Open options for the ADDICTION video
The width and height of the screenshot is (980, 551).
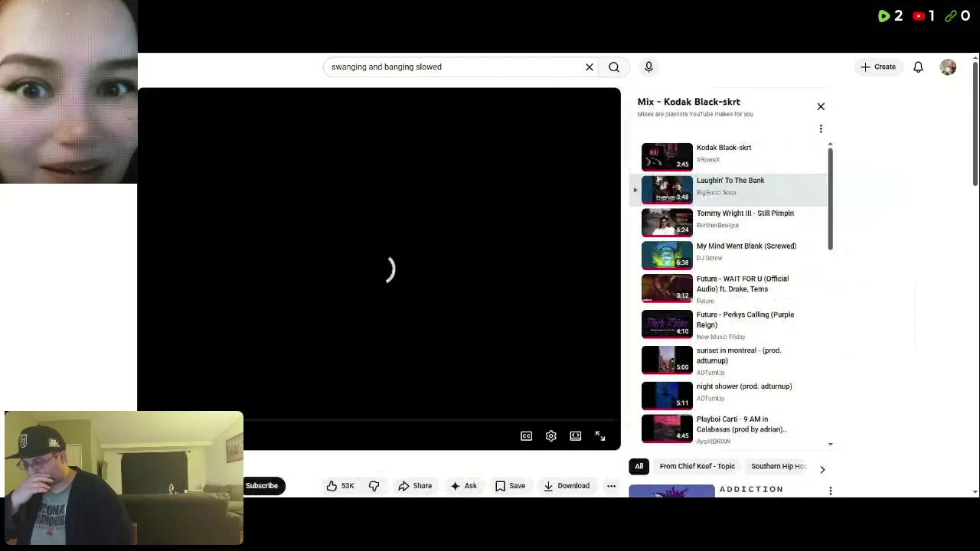point(831,491)
